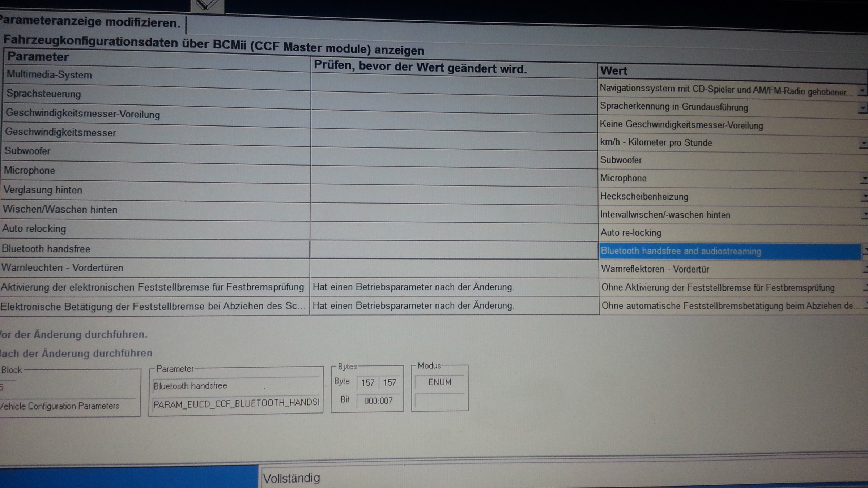Click the ENUM Modus field
Image resolution: width=868 pixels, height=488 pixels.
click(439, 382)
